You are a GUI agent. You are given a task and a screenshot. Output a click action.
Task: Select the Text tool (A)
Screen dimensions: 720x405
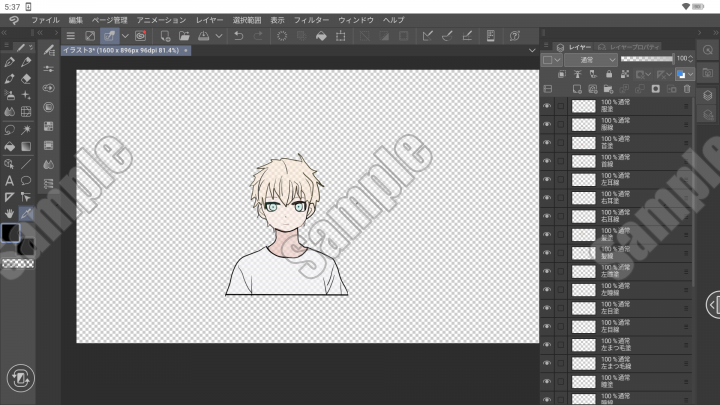pos(9,181)
